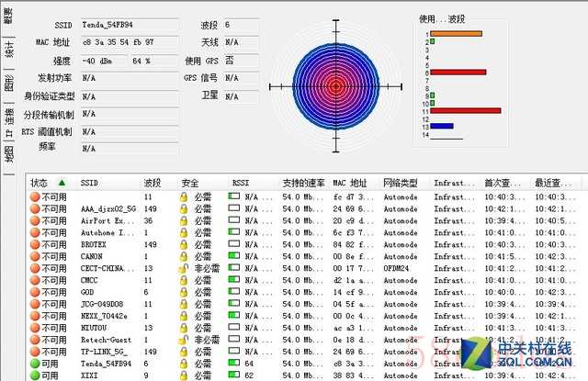Viewport: 588px width, 381px height.
Task: Click the blue channel 13 usage bar
Action: pyautogui.click(x=442, y=126)
